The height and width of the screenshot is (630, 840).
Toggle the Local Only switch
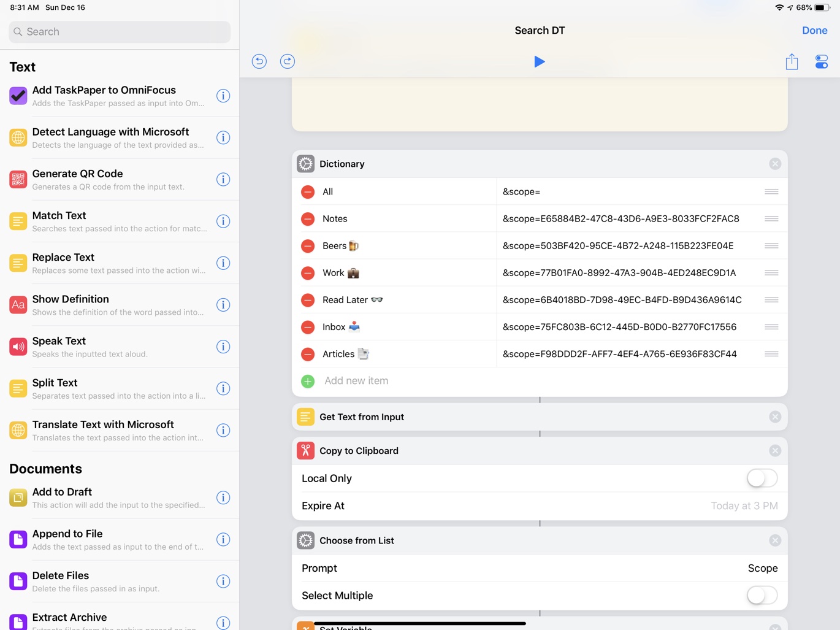(x=762, y=478)
